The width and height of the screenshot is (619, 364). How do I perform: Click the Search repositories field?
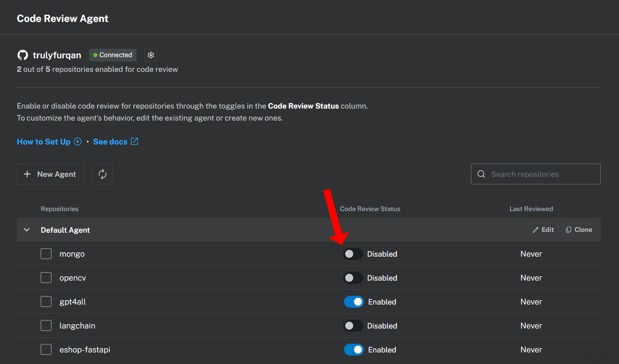(536, 174)
